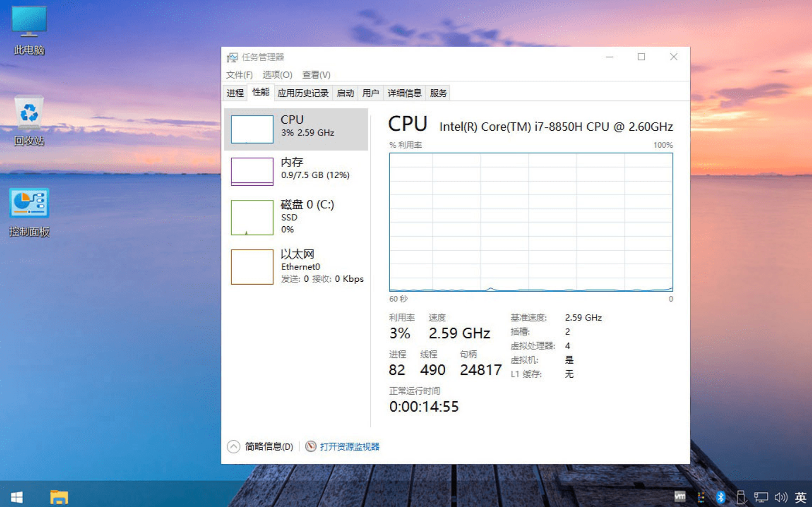The width and height of the screenshot is (812, 507).
Task: Click the large 2.59 GHz 速度 value
Action: (459, 333)
